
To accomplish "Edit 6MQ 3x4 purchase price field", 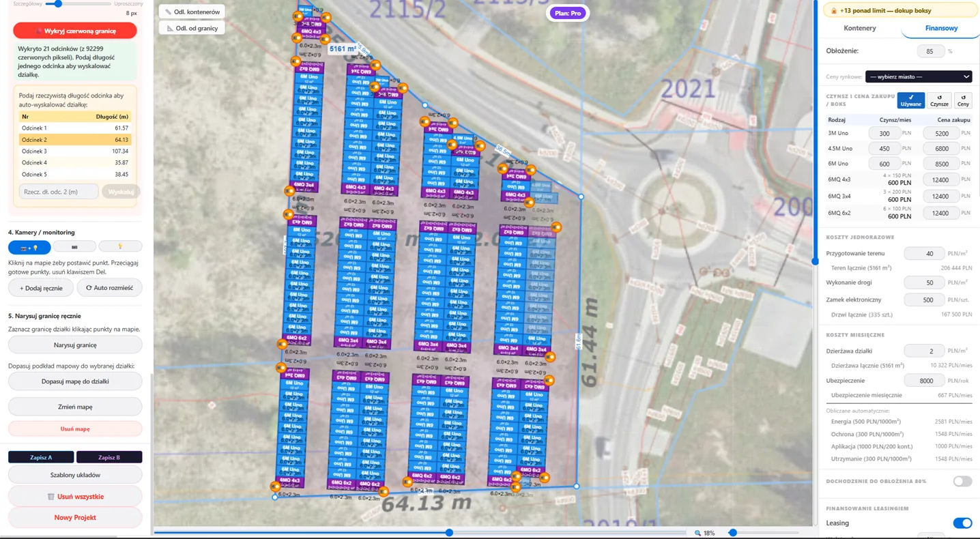I will pos(942,196).
